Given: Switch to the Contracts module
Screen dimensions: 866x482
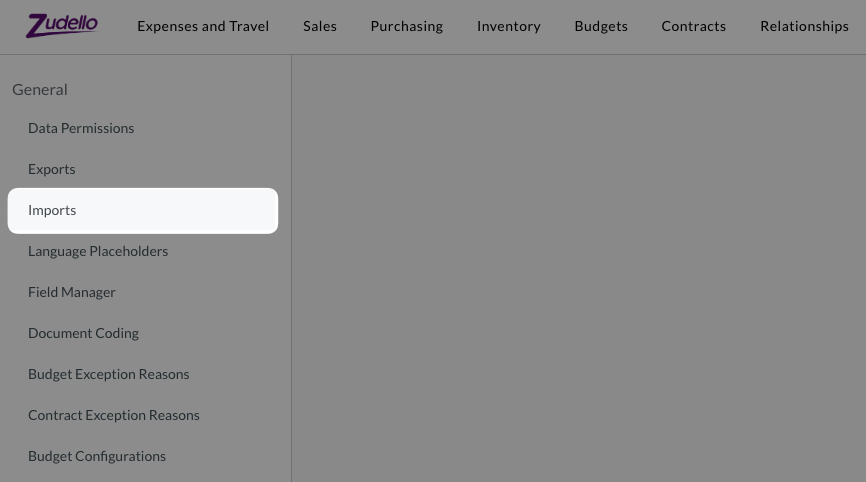Looking at the screenshot, I should [x=693, y=26].
